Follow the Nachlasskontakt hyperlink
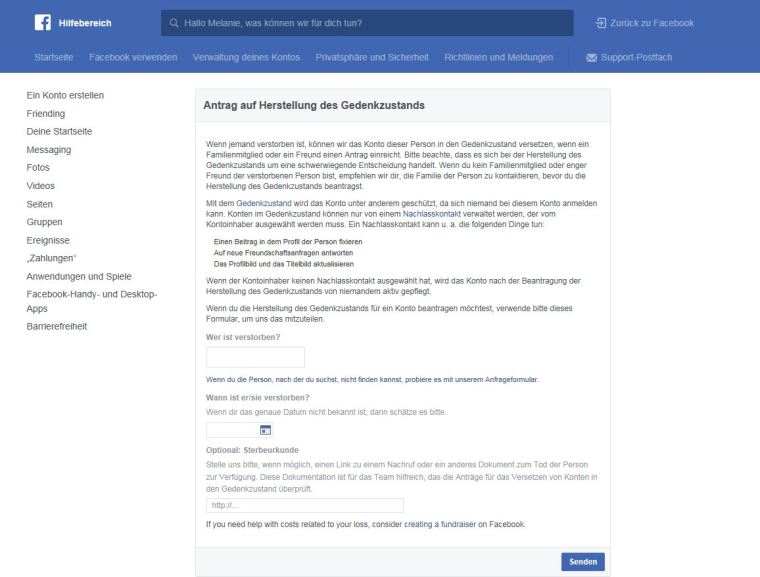 431,214
